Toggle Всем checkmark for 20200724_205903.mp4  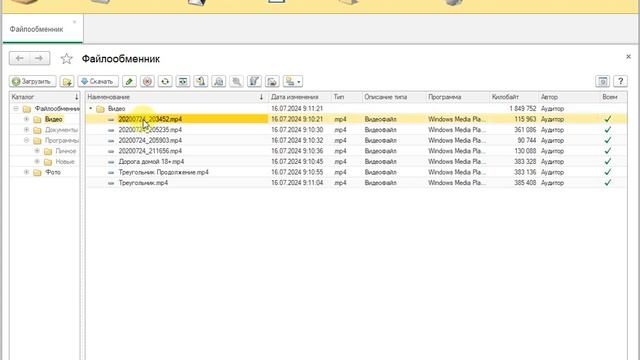point(608,140)
